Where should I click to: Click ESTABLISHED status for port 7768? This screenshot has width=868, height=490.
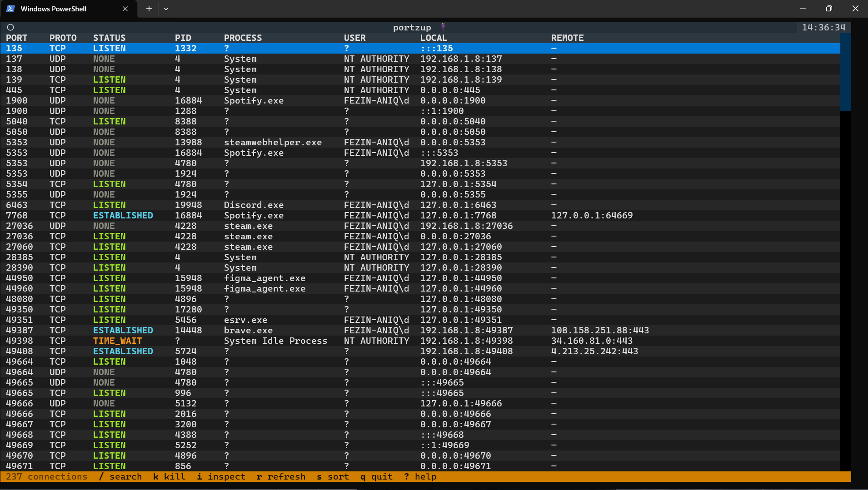(123, 216)
